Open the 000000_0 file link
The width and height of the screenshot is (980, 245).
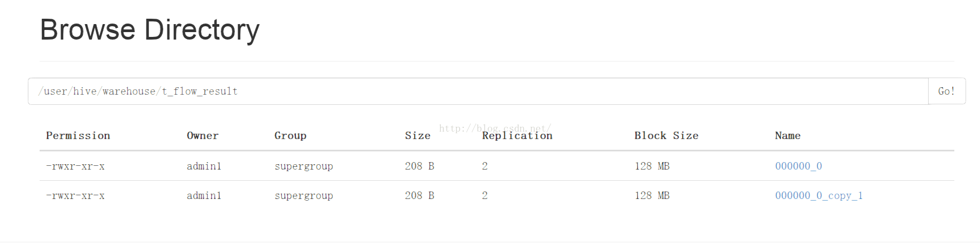799,166
